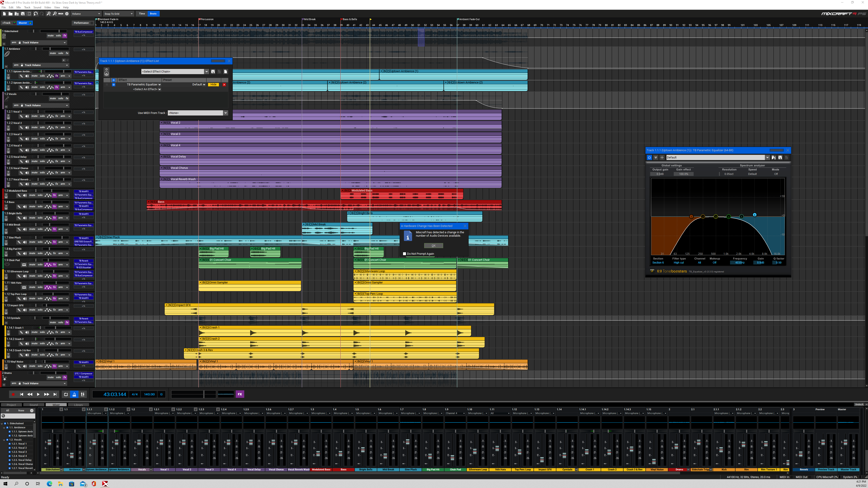Adjust the Master channel fader in the mixer
The height and width of the screenshot is (488, 868).
[x=845, y=443]
